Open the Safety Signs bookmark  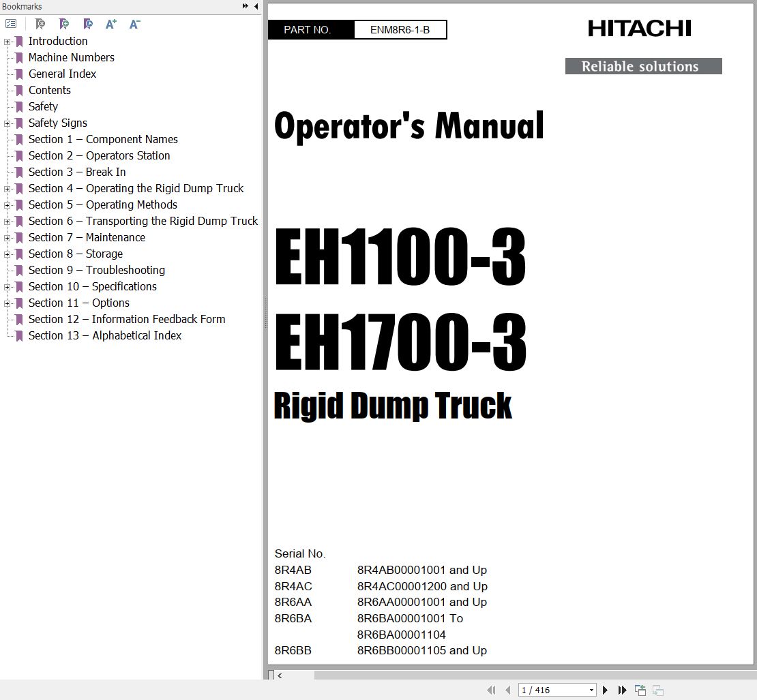(x=58, y=123)
